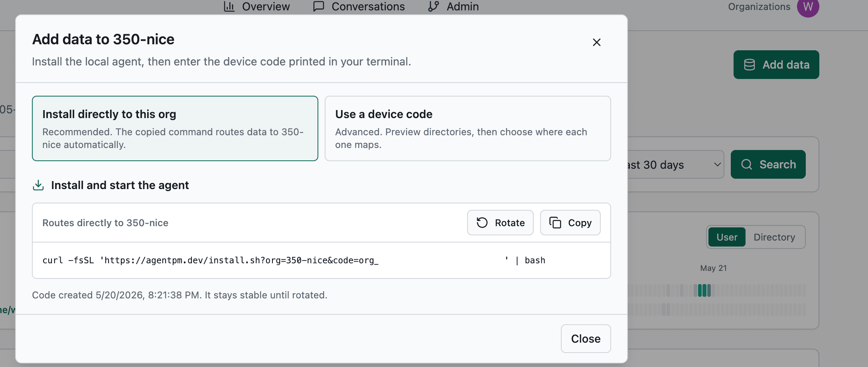The width and height of the screenshot is (868, 367).
Task: Click the Admin branch icon
Action: coord(434,6)
